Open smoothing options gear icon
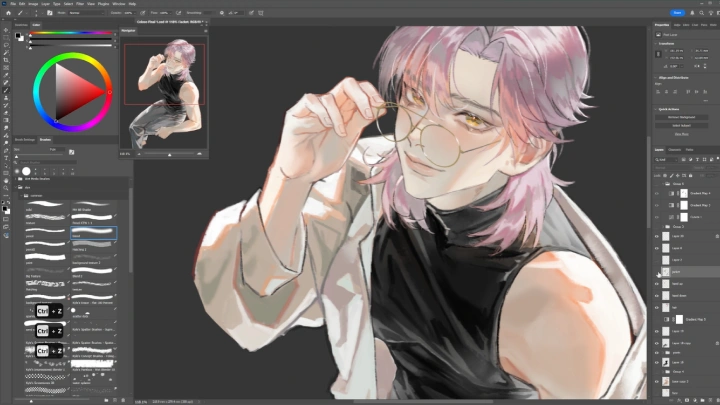Viewport: 720px width, 405px height. (222, 13)
